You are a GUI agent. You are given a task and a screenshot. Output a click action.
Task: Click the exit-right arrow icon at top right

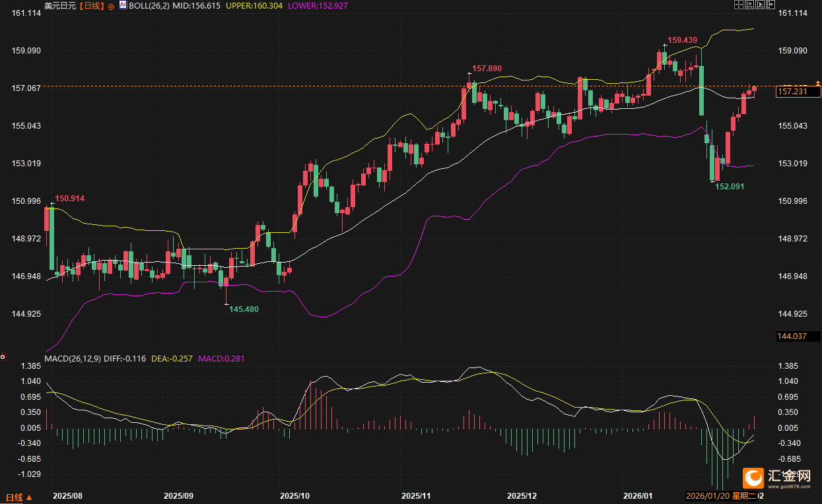tap(771, 4)
